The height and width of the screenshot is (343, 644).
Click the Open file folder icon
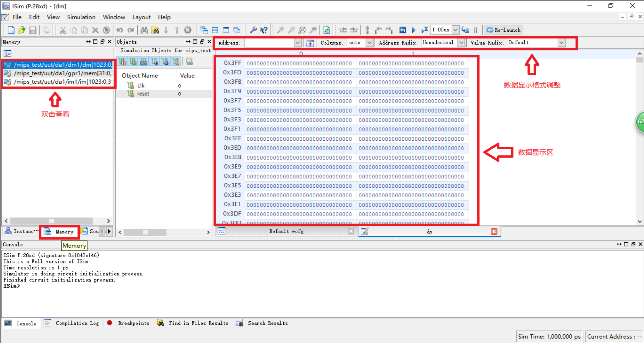click(22, 30)
